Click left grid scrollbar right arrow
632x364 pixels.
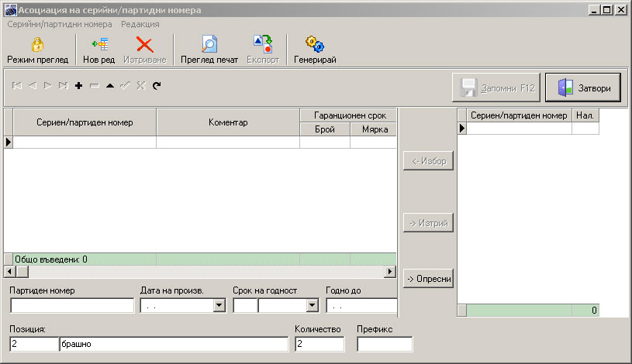(389, 272)
